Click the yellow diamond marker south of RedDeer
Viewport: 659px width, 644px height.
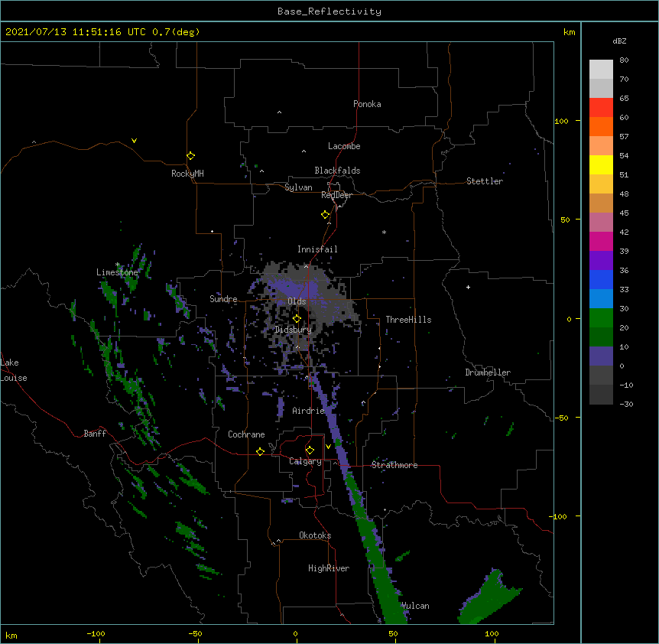click(325, 215)
